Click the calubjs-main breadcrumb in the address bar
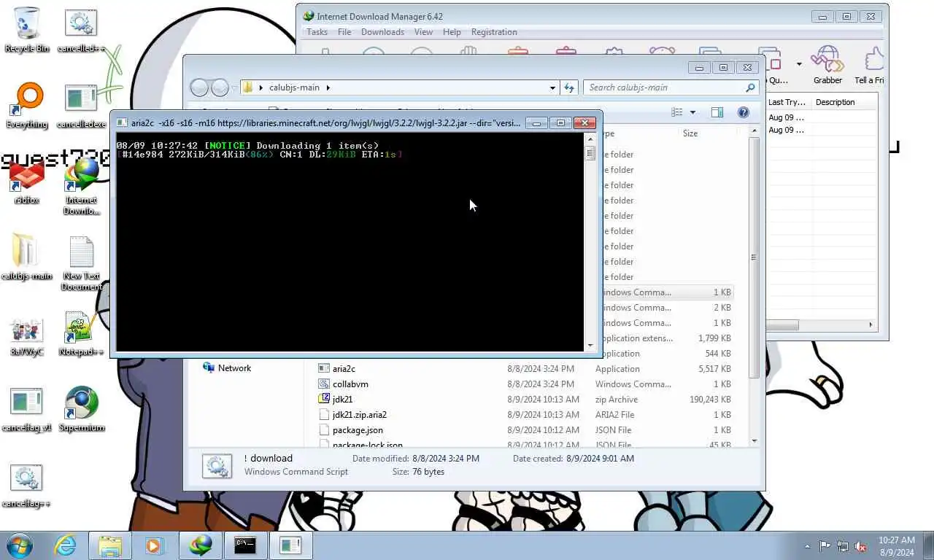The image size is (934, 560). click(294, 87)
